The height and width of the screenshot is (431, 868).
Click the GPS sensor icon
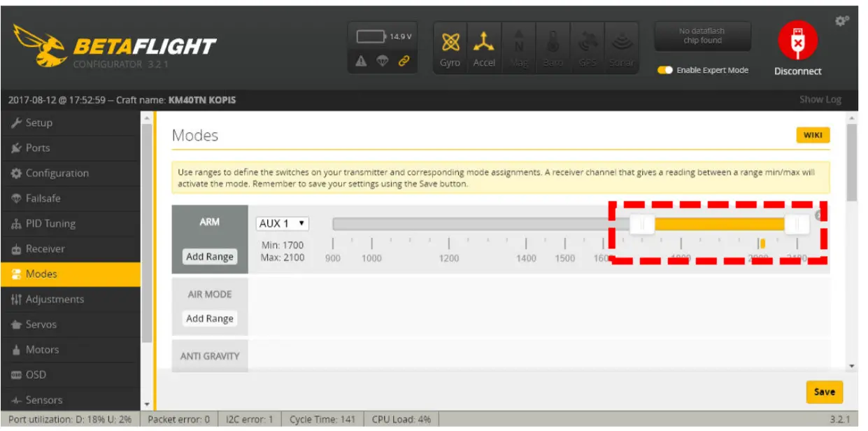(x=587, y=49)
